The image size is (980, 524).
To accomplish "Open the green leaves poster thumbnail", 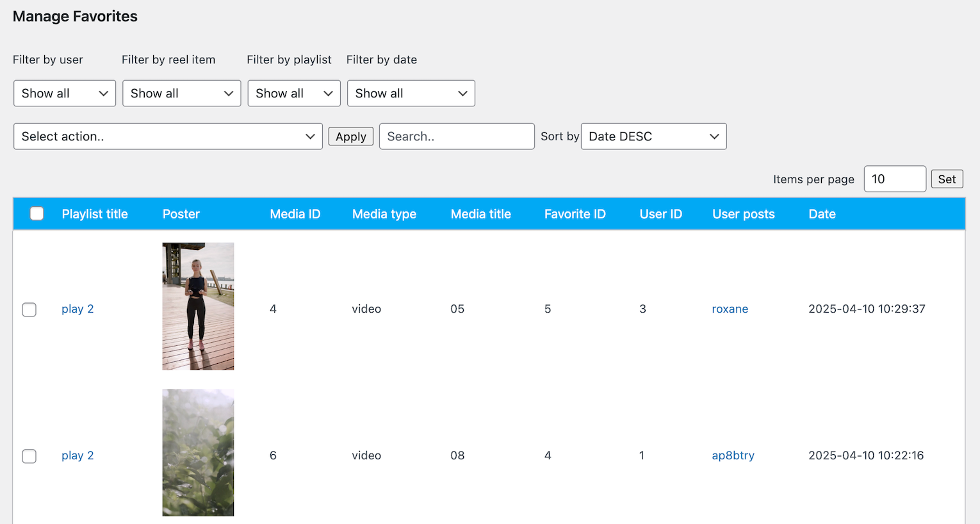I will (x=198, y=453).
